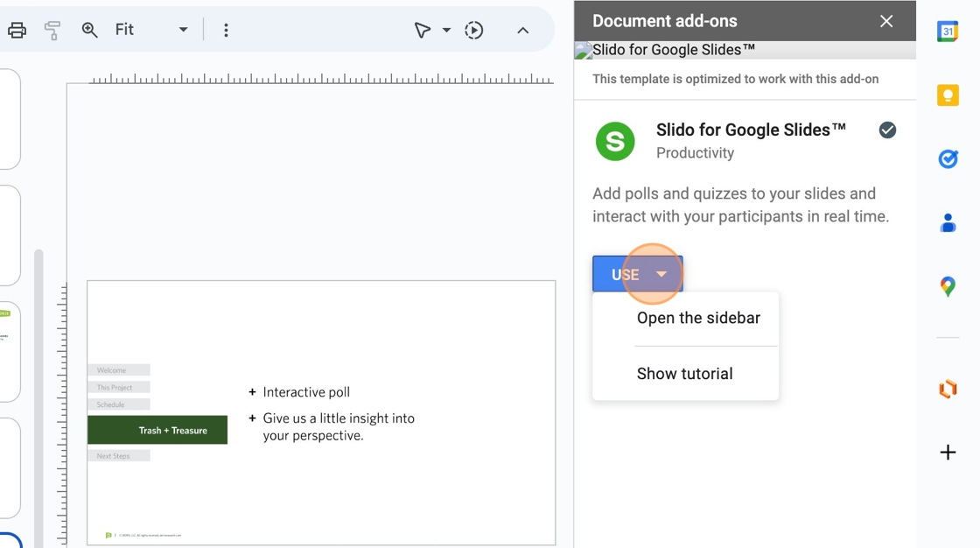Select the Paint format tool

52,31
